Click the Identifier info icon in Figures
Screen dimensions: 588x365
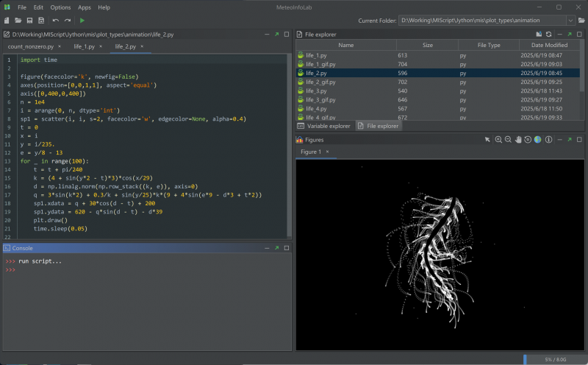[548, 139]
